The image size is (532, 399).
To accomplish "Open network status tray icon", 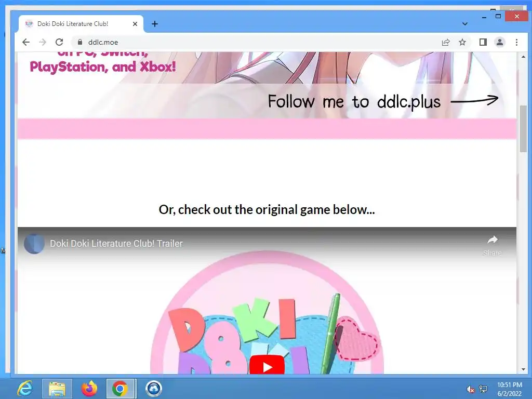I will pyautogui.click(x=483, y=389).
